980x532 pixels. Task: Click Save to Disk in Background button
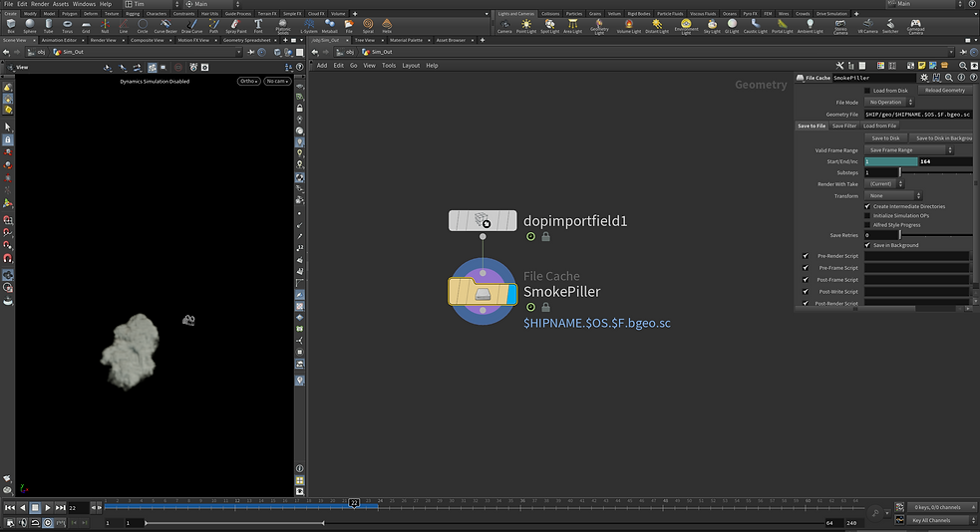pyautogui.click(x=944, y=138)
